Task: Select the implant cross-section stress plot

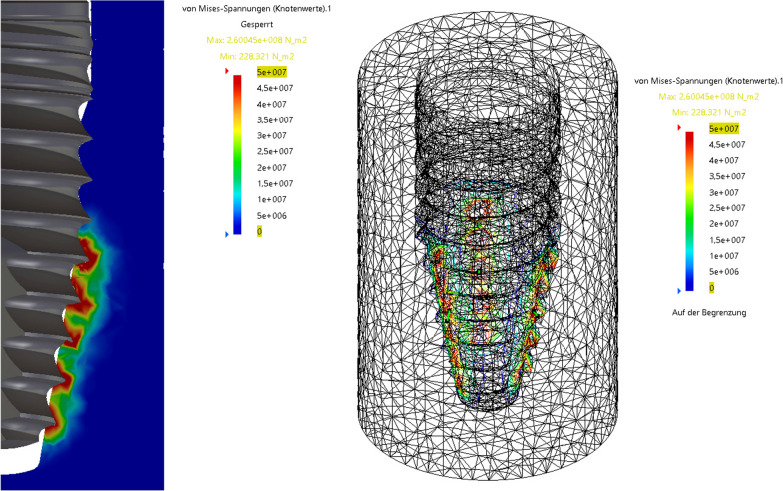Action: point(82,245)
